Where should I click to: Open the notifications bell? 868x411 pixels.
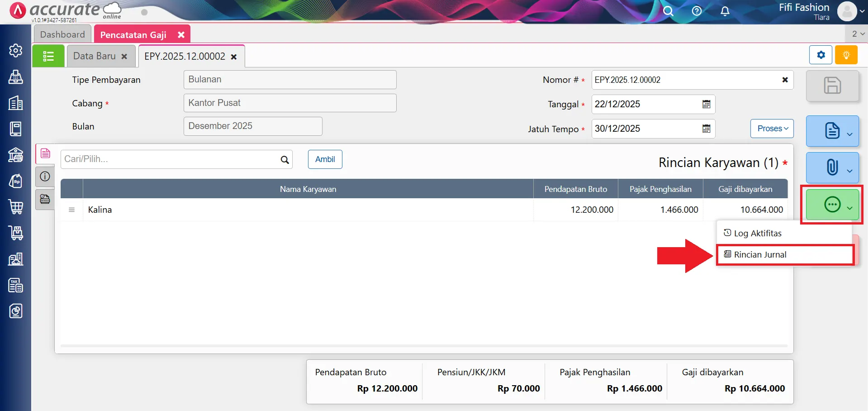click(725, 11)
